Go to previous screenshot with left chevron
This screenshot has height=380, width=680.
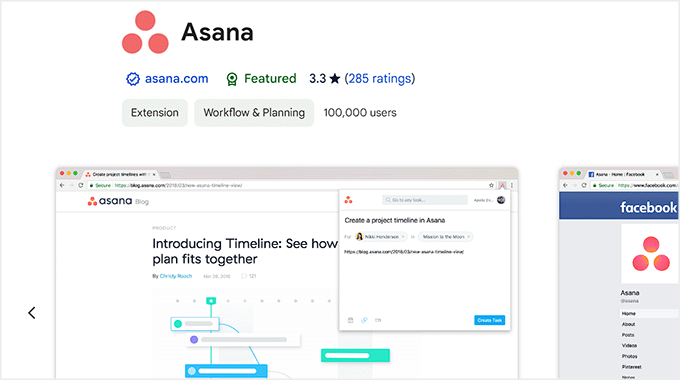[32, 313]
